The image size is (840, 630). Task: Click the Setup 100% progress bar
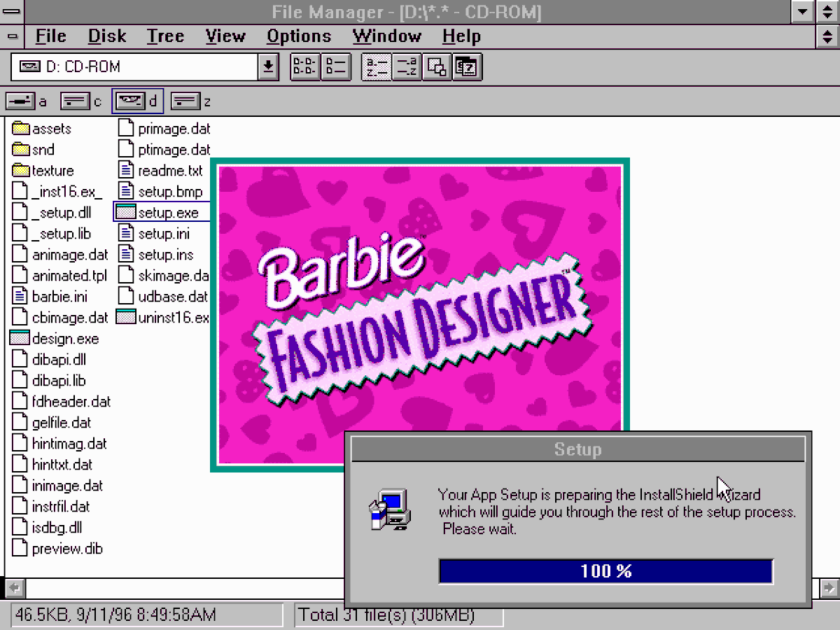point(606,571)
